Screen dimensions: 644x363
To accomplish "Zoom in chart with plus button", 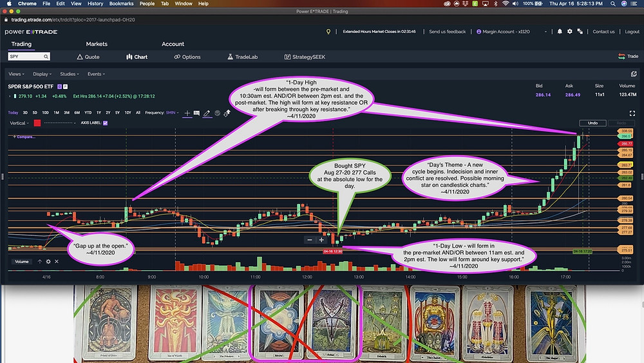I will click(321, 240).
